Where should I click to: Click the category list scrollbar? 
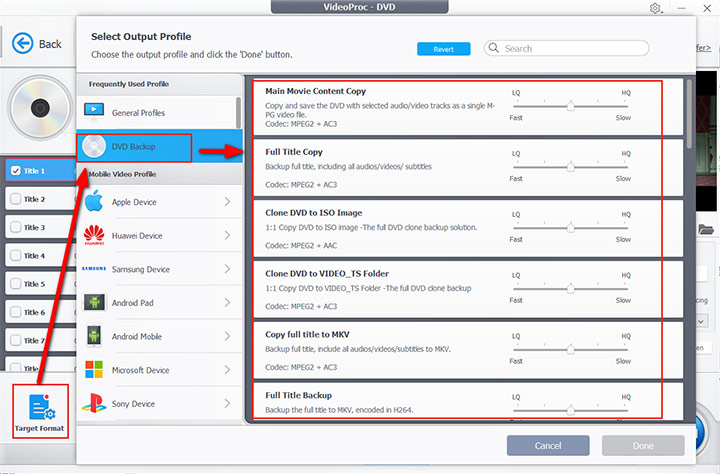[x=238, y=113]
